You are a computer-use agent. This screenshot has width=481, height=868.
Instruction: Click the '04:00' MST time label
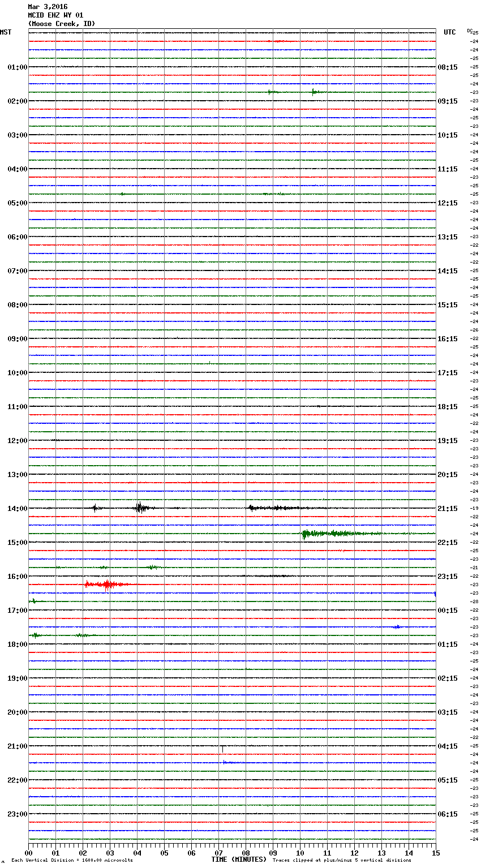18,169
